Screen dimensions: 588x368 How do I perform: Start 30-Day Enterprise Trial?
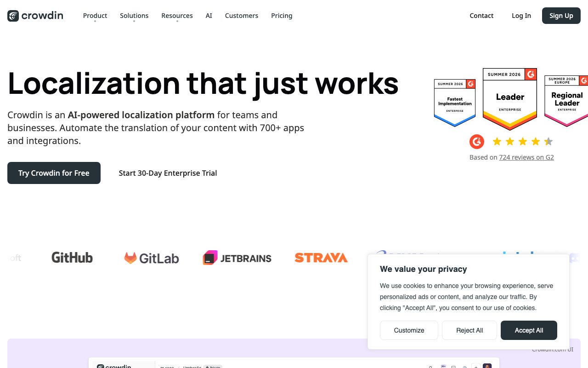[x=168, y=173]
